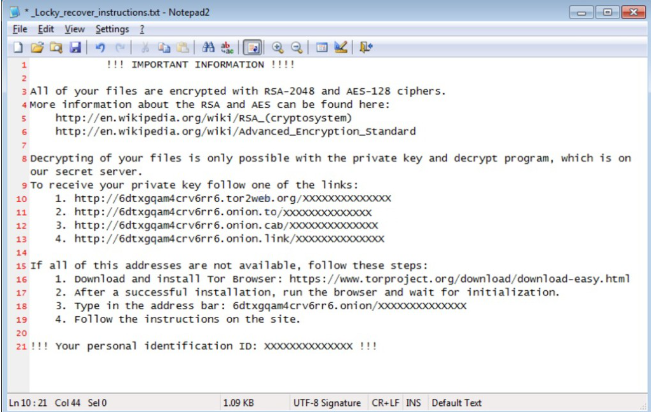Maximize the Notepad2 window

607,12
